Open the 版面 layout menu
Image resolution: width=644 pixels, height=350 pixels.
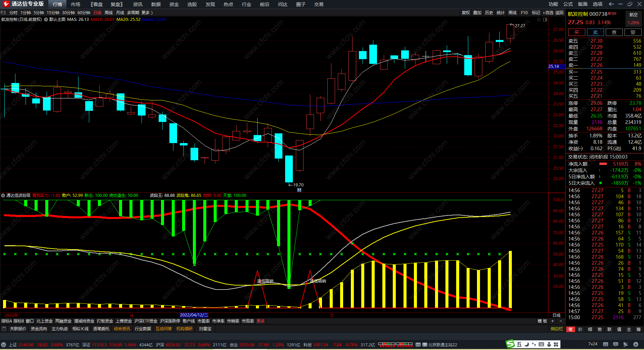(x=583, y=4)
